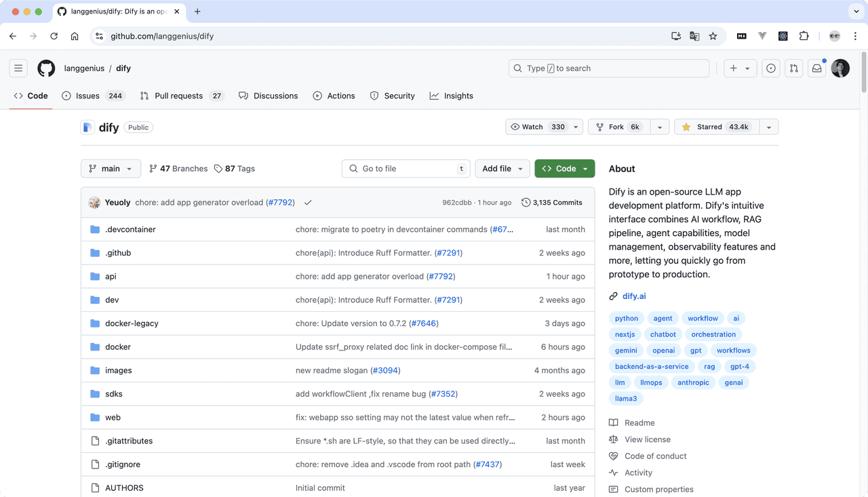This screenshot has height=497, width=868.
Task: Open the docker-legacy folder
Action: [132, 323]
